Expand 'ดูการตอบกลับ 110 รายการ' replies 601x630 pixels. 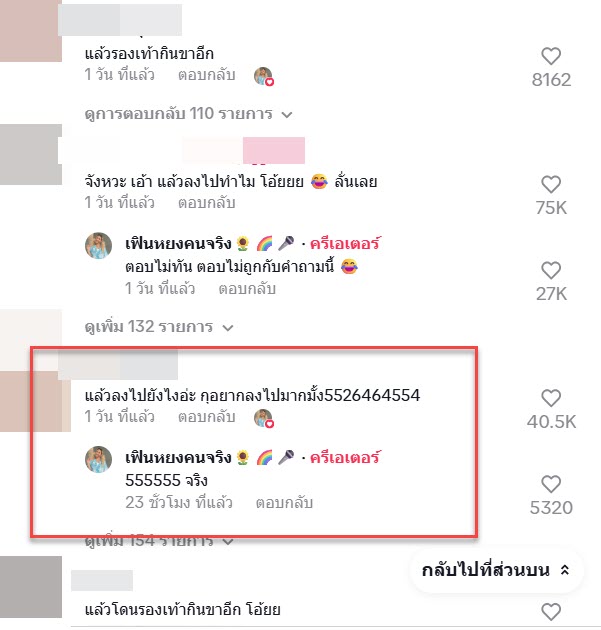[x=188, y=114]
